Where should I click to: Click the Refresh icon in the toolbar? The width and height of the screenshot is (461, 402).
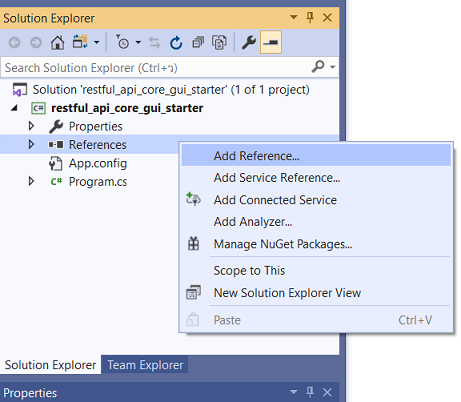click(176, 43)
